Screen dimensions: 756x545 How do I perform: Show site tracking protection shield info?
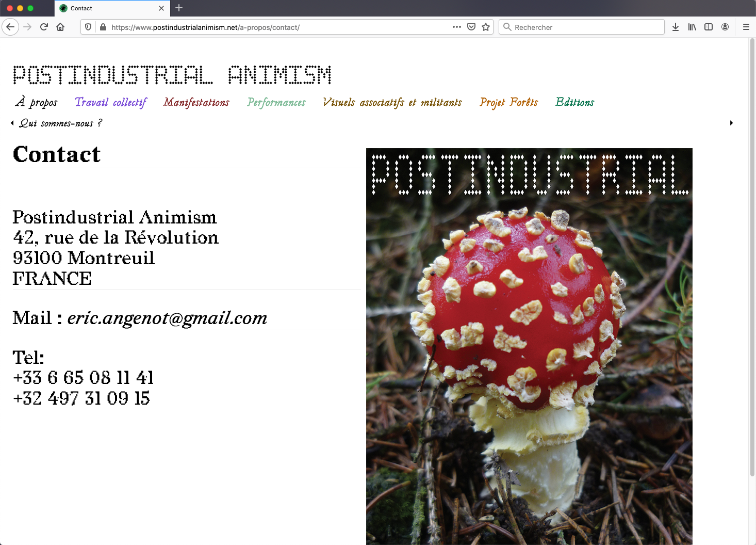point(88,27)
